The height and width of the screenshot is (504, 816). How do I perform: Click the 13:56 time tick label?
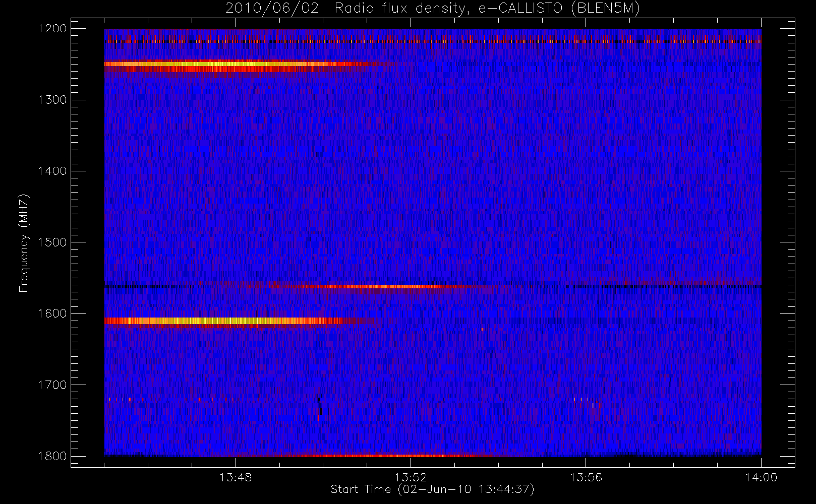pos(586,477)
